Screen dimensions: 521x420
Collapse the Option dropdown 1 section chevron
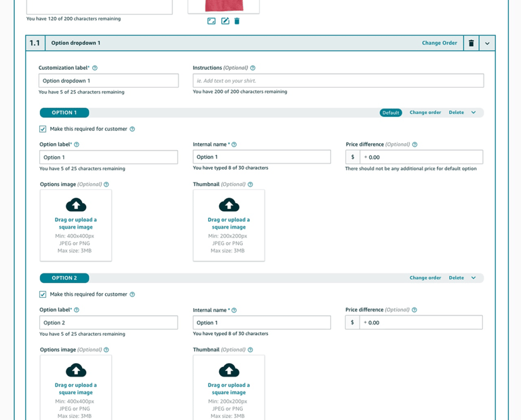coord(487,43)
